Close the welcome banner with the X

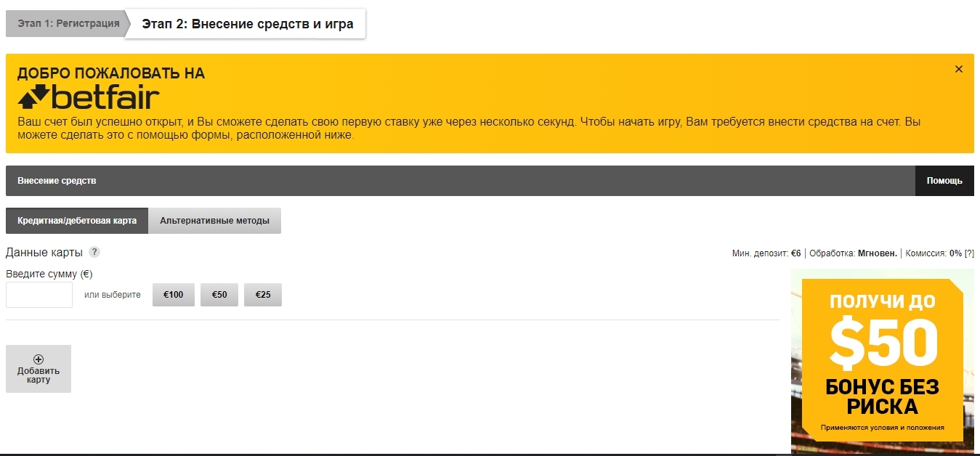click(x=959, y=69)
